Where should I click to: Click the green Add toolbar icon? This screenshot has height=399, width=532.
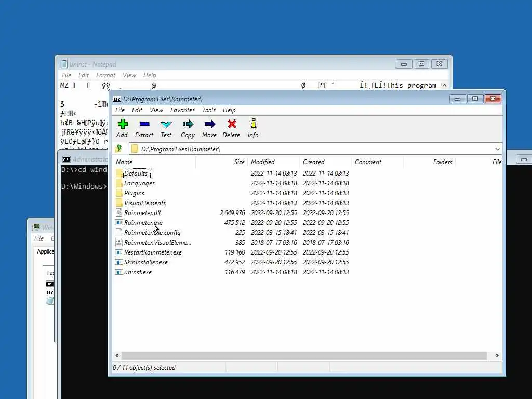click(x=123, y=124)
